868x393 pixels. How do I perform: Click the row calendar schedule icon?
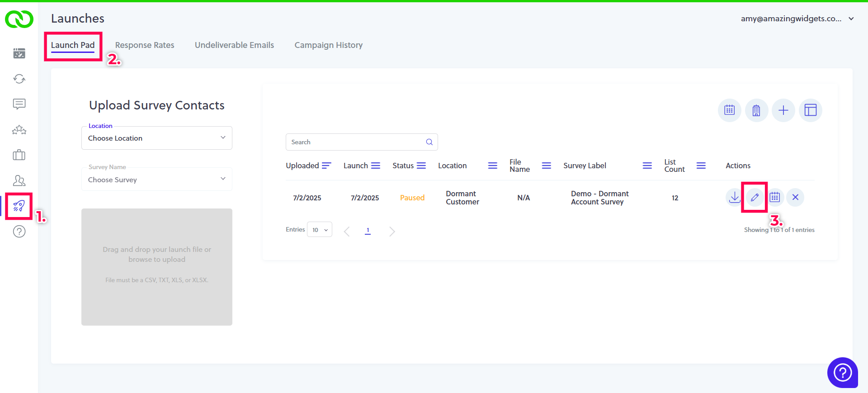(x=775, y=197)
